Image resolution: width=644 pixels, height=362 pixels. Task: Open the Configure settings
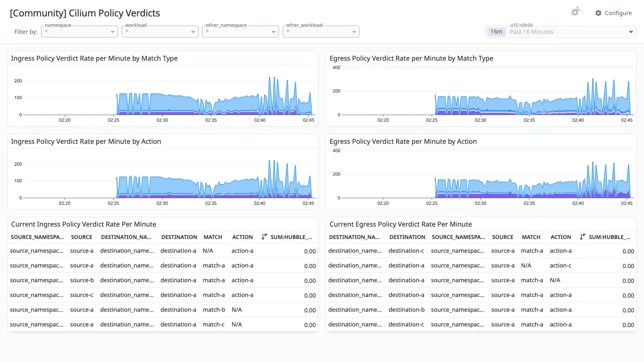(x=613, y=13)
